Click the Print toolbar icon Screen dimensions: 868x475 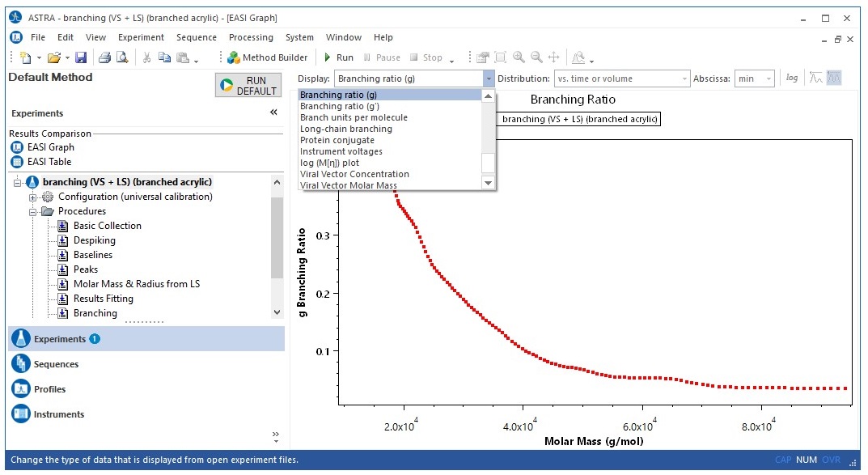pyautogui.click(x=104, y=57)
